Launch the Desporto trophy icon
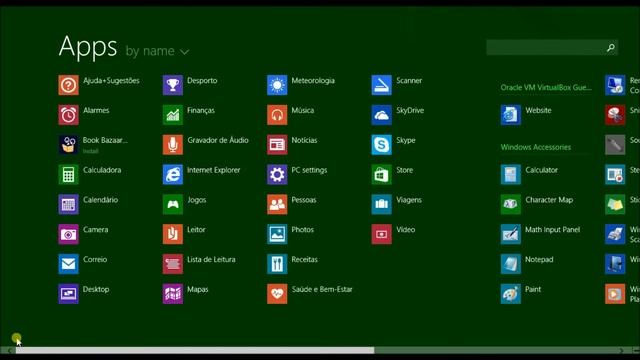 [x=173, y=85]
